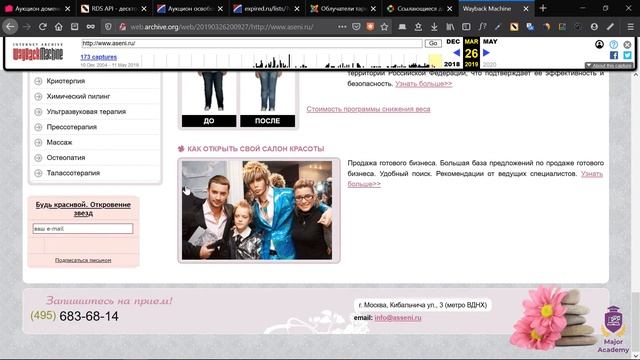This screenshot has width=640, height=360.
Task: Switch to the Ссылающиеся tab
Action: pyautogui.click(x=419, y=8)
